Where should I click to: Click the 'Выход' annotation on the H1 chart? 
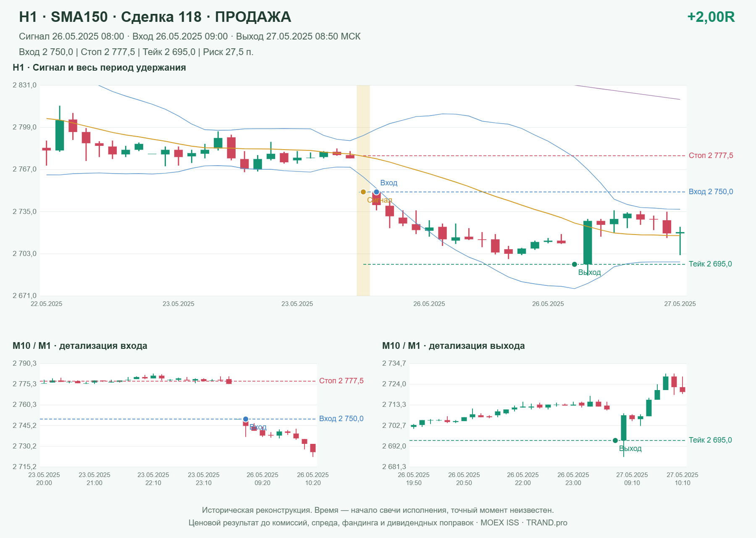(x=589, y=272)
